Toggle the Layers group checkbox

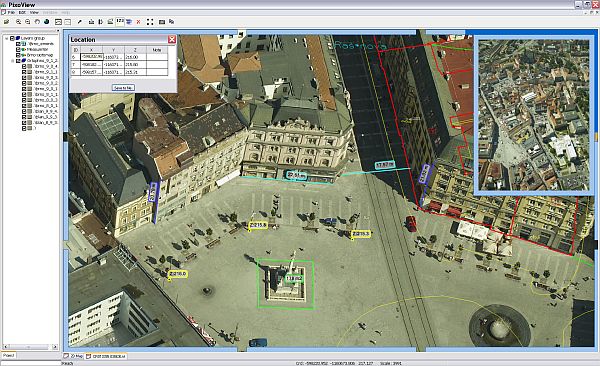12,38
